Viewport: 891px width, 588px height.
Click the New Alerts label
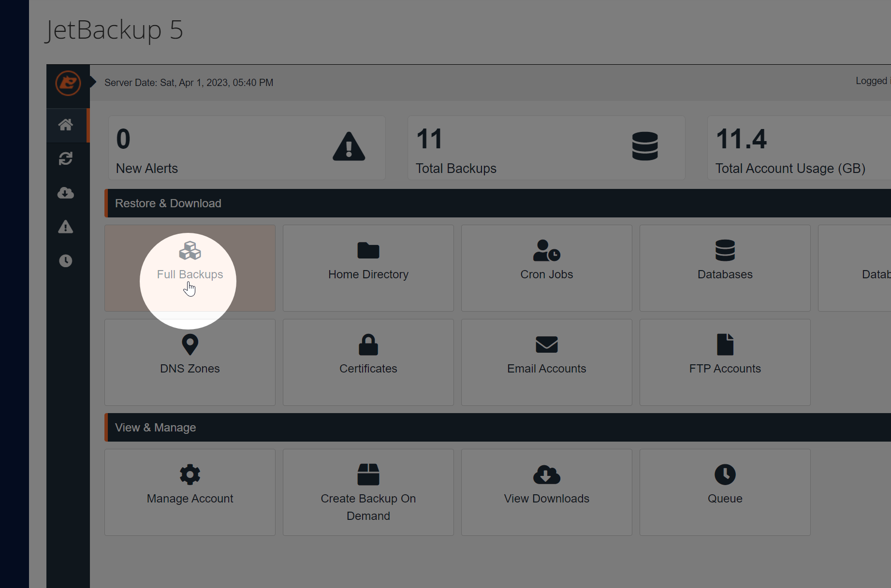point(147,169)
